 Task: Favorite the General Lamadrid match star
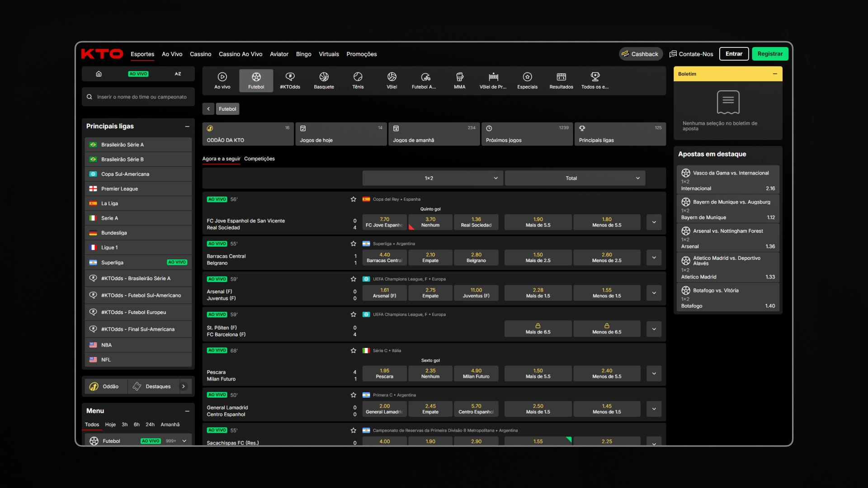click(354, 395)
